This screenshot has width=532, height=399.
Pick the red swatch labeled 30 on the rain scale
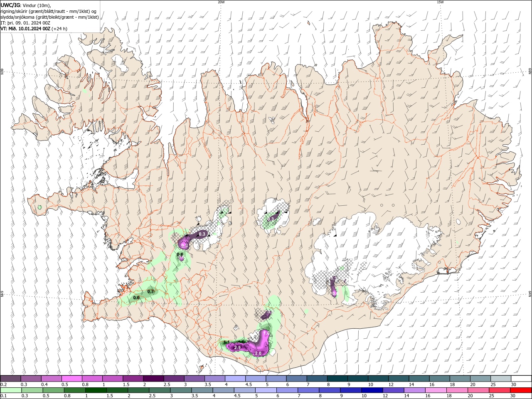tap(522, 390)
